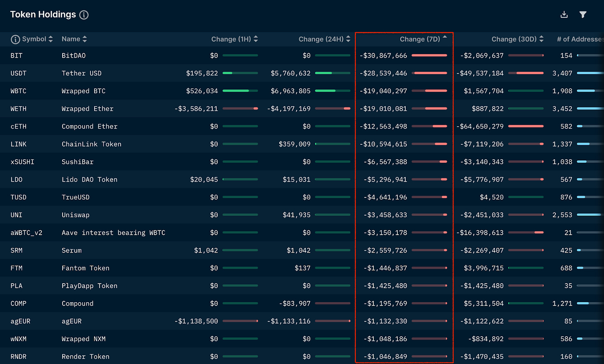Click the TrueUSD token name
This screenshot has height=364, width=604.
pos(75,197)
